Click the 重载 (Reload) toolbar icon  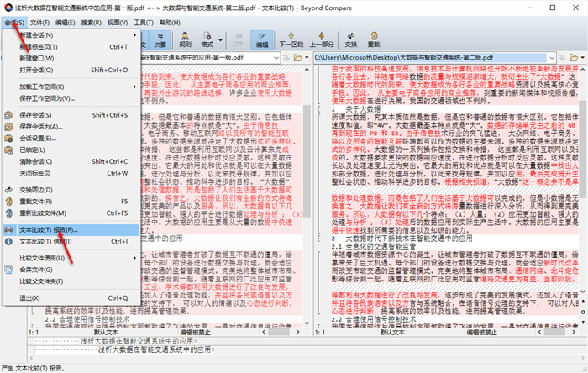click(x=374, y=39)
